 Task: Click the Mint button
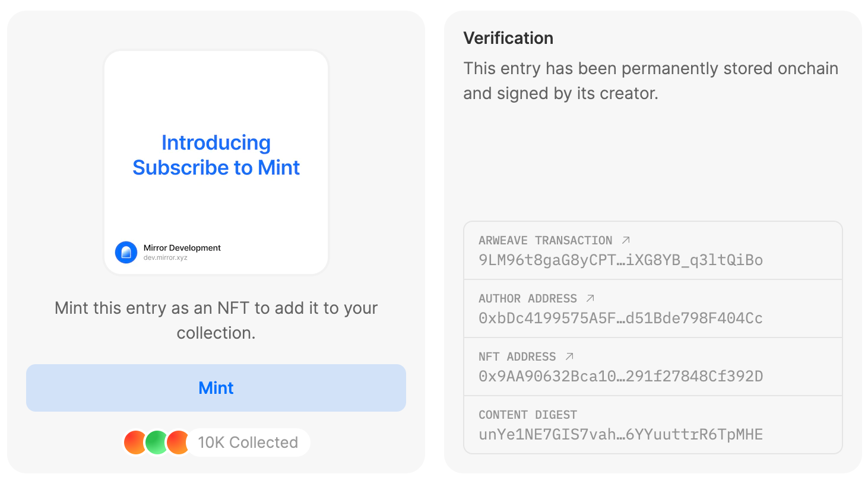click(216, 388)
